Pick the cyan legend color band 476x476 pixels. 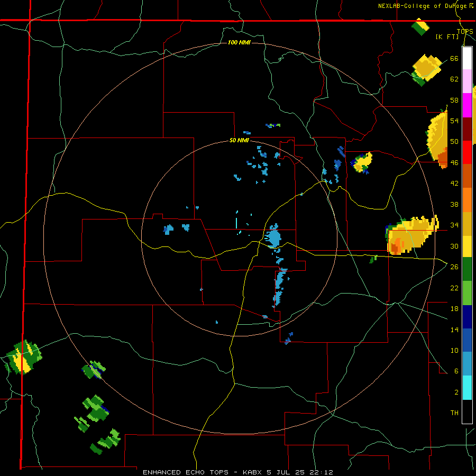click(x=467, y=388)
